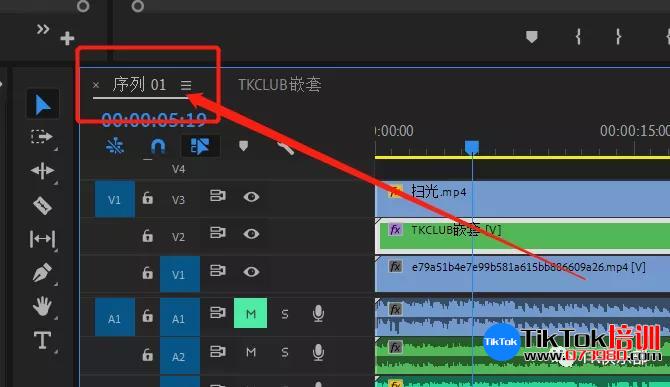Screen dimensions: 670x387
Task: Toggle Snap magnet in timeline
Action: pos(158,147)
